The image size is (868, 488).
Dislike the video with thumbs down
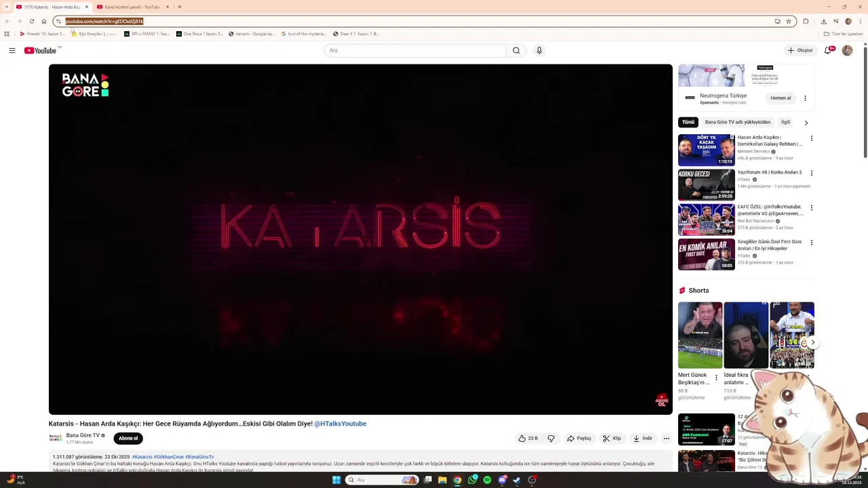(551, 439)
